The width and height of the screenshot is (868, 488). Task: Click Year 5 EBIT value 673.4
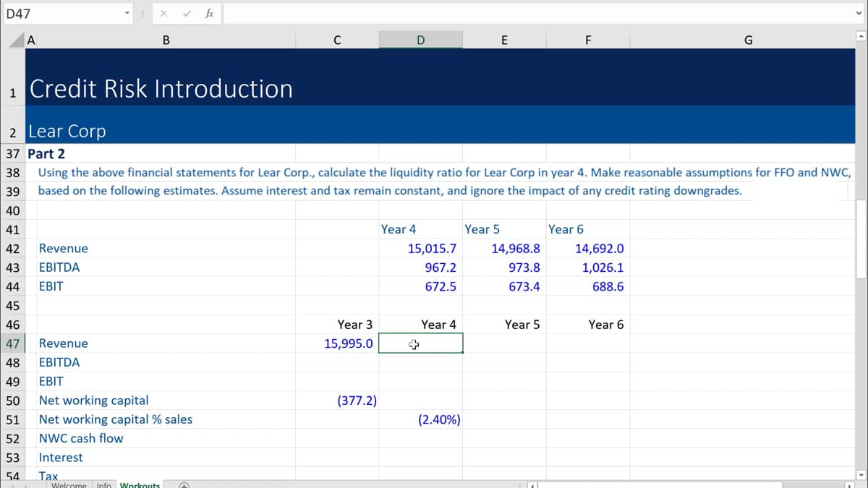click(524, 286)
